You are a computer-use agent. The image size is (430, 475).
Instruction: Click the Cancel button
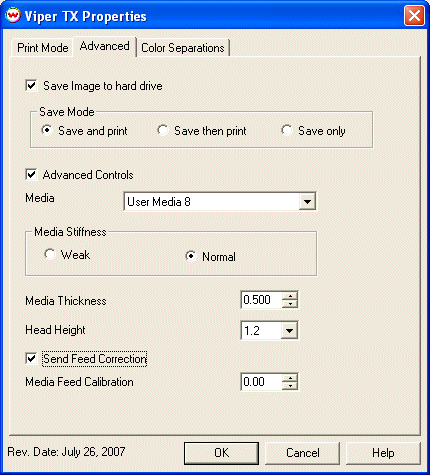pos(302,453)
